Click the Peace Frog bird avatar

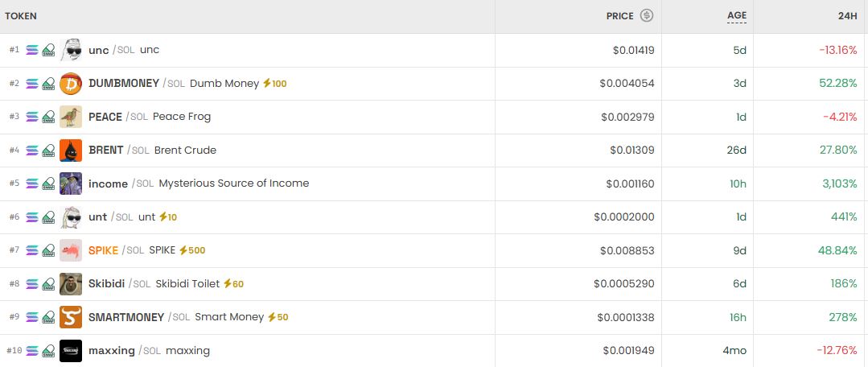click(71, 117)
